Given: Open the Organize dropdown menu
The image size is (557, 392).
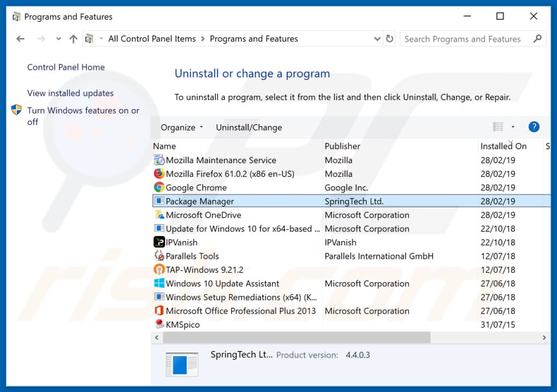Looking at the screenshot, I should pos(181,128).
